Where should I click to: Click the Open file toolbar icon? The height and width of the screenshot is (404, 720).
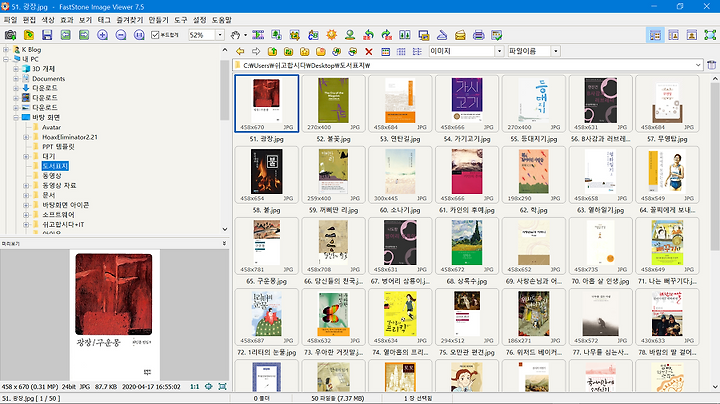click(x=29, y=35)
